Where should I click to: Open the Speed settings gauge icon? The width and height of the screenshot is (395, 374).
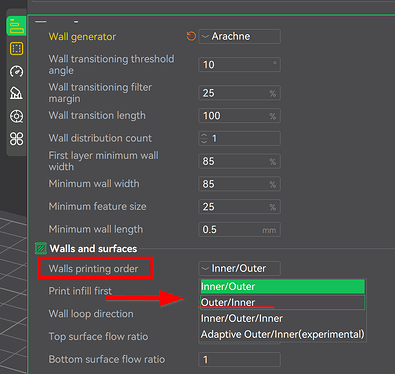tap(16, 71)
